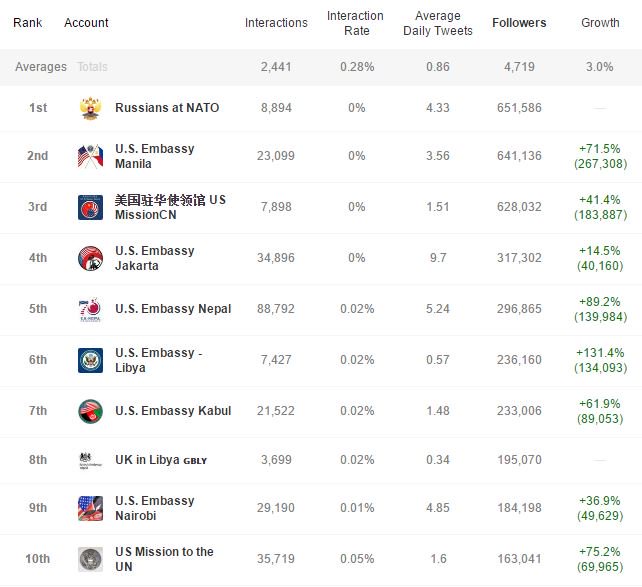
Task: Open the U.S. Embassy Jakarta account
Action: [155, 258]
